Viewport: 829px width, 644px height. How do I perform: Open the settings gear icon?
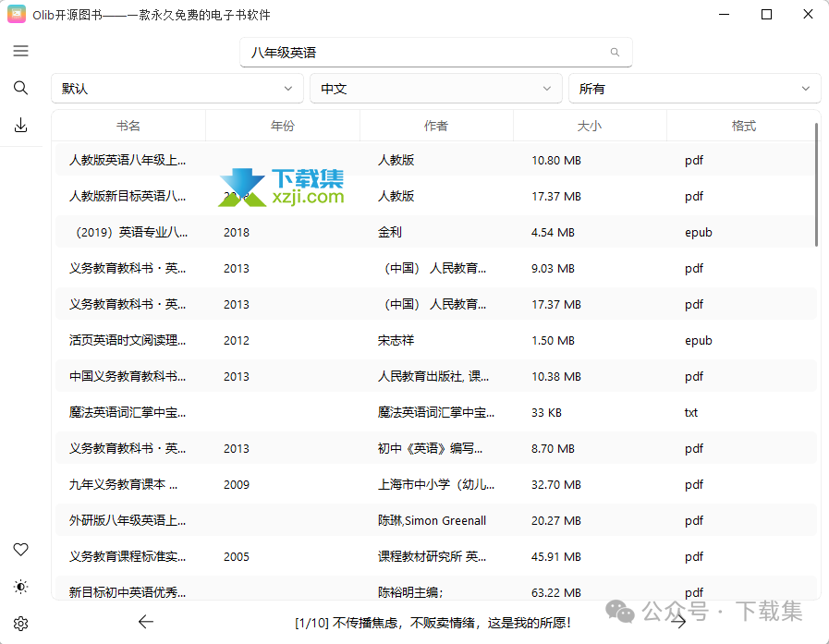tap(20, 624)
